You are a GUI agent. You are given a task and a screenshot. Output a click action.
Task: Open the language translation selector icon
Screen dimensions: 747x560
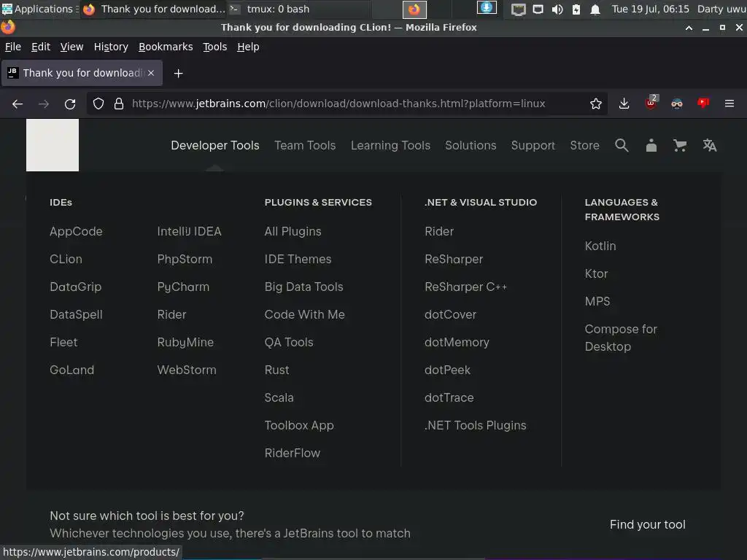709,145
